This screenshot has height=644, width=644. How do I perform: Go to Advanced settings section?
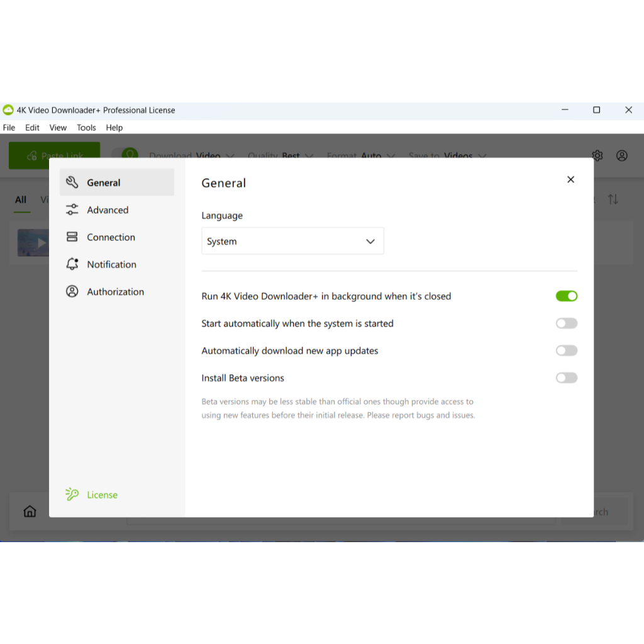(x=117, y=210)
